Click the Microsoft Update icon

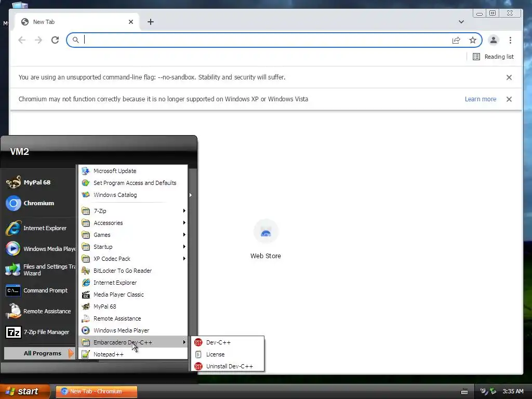pos(86,170)
